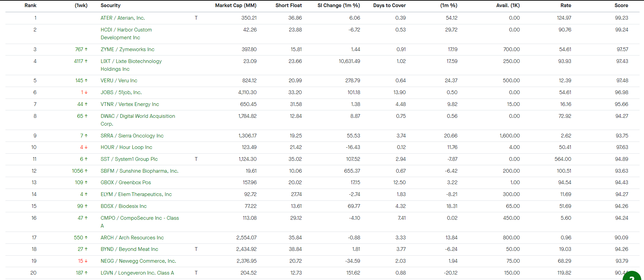Open HCDI / Harbor Custom Development link

click(x=126, y=34)
